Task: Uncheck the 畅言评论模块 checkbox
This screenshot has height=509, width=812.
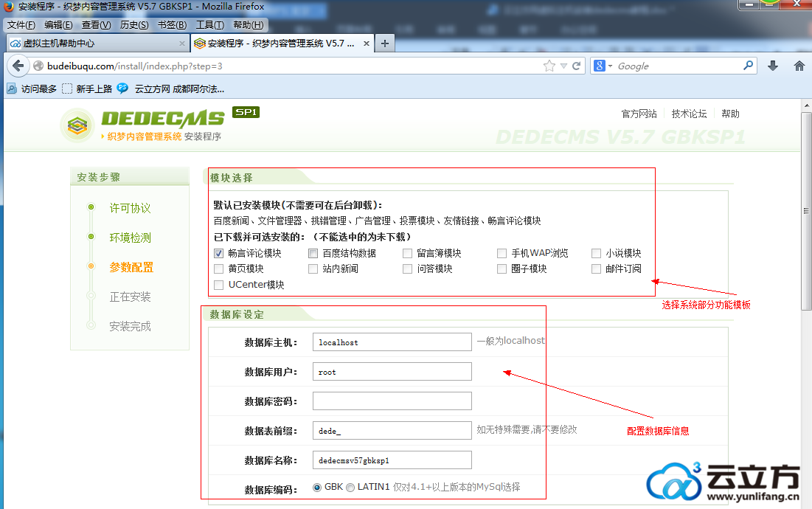Action: pyautogui.click(x=218, y=253)
